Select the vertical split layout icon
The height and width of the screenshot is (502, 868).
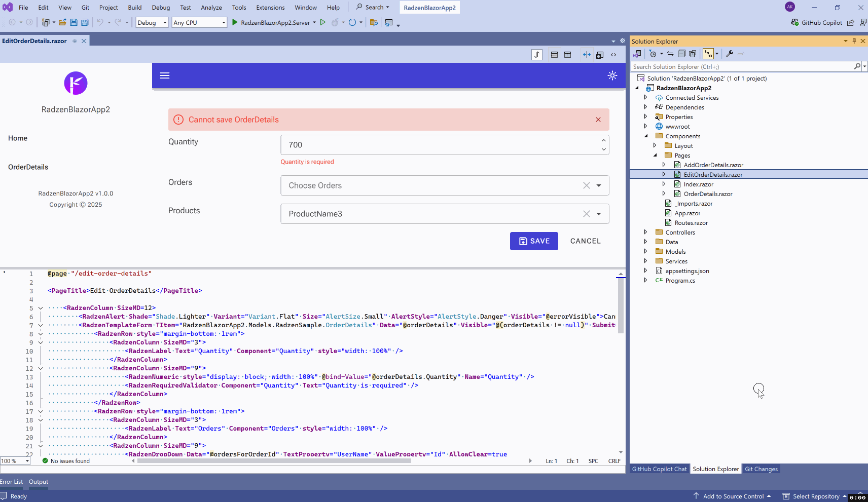pyautogui.click(x=567, y=55)
